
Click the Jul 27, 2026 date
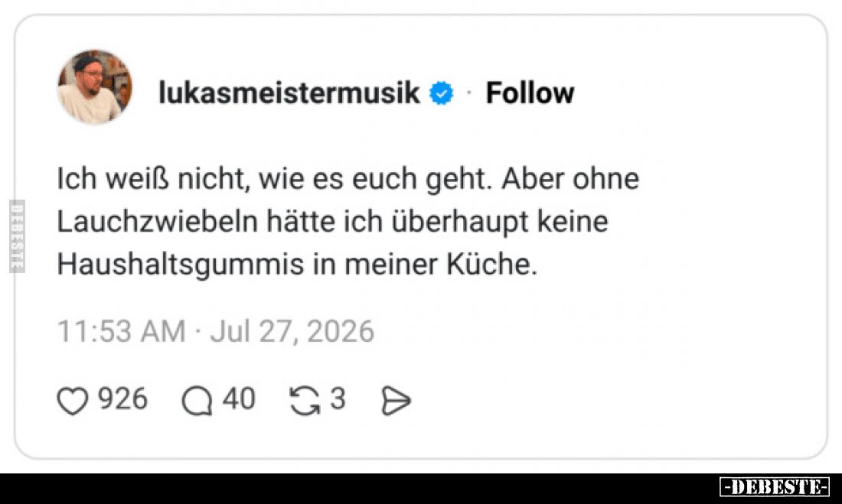point(292,331)
